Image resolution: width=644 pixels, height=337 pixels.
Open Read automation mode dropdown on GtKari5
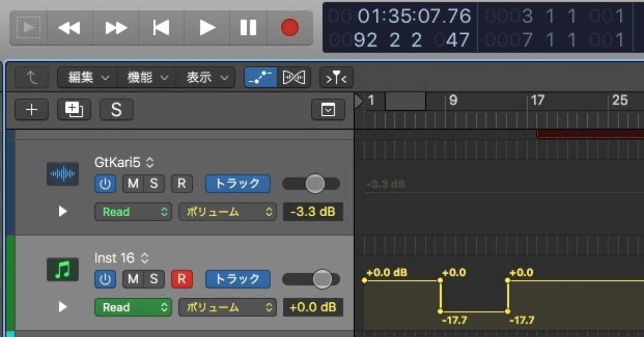[133, 212]
